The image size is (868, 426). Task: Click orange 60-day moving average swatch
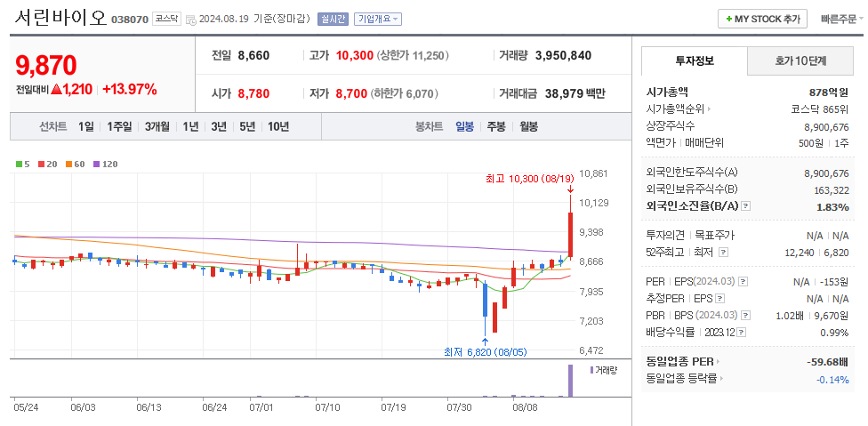click(68, 164)
